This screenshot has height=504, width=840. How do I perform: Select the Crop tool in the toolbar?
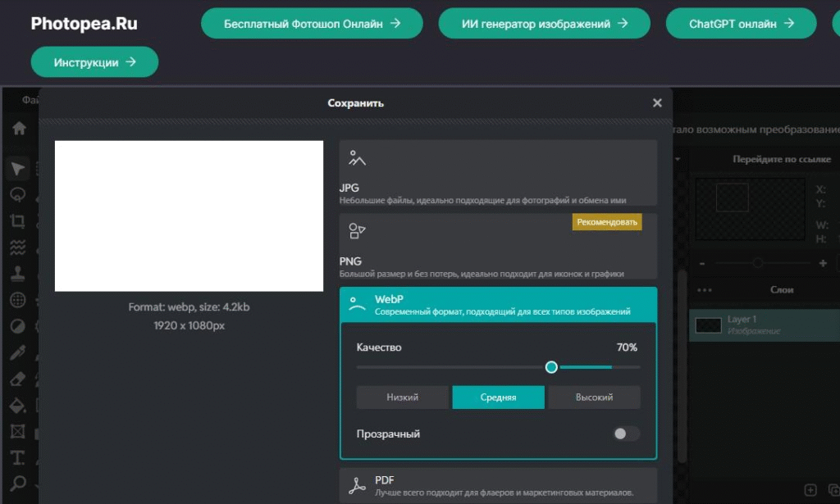(17, 221)
